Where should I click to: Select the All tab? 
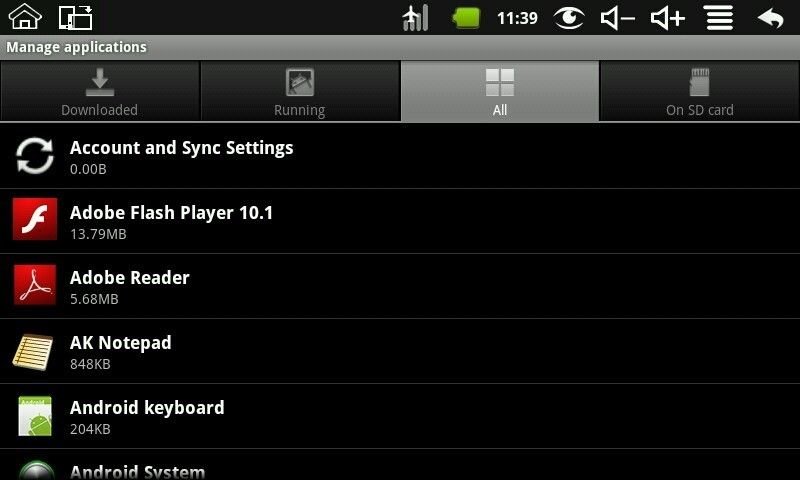(x=500, y=92)
